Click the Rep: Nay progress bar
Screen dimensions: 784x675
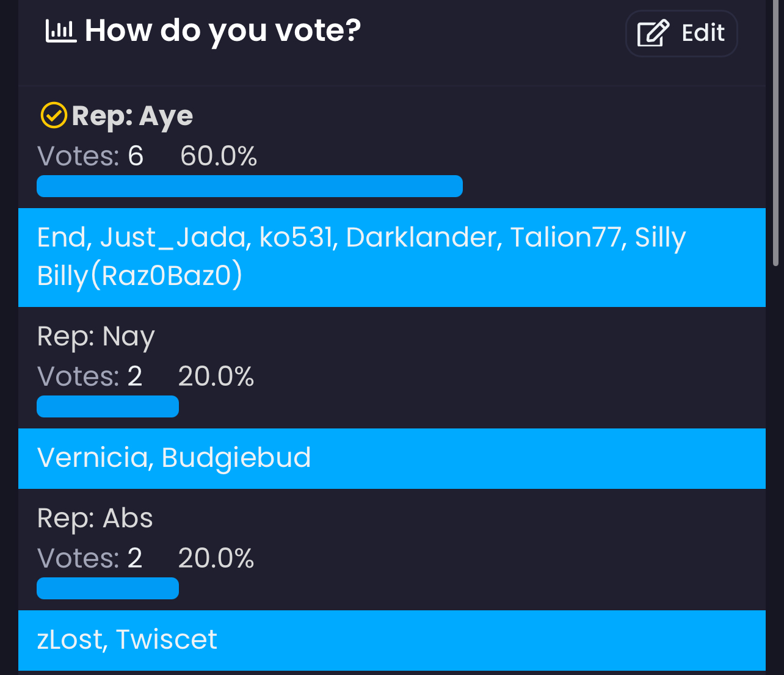107,406
